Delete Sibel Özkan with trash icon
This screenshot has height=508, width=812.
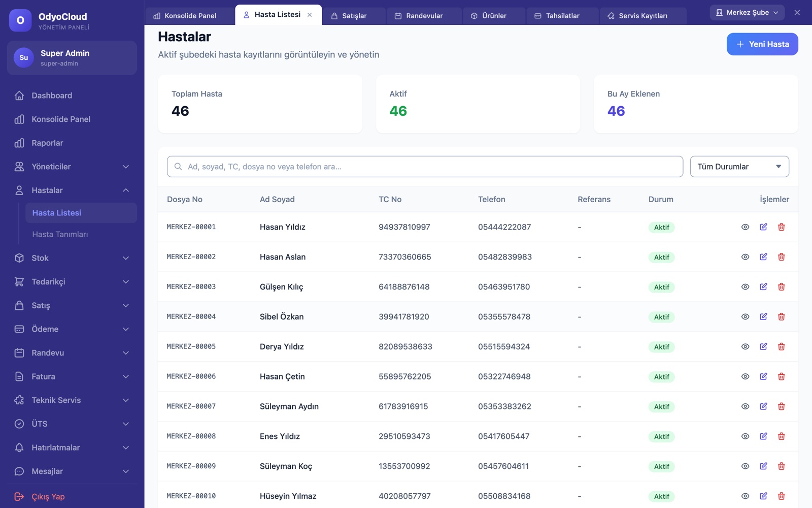(782, 316)
